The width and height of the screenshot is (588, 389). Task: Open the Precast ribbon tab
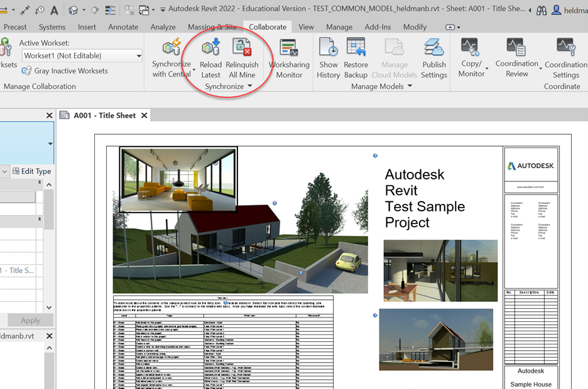pos(15,27)
